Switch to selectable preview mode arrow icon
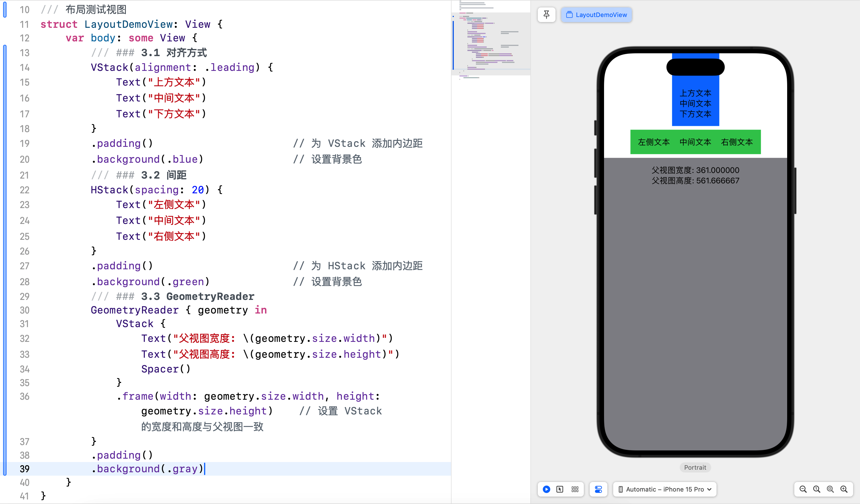This screenshot has height=504, width=860. tap(560, 489)
